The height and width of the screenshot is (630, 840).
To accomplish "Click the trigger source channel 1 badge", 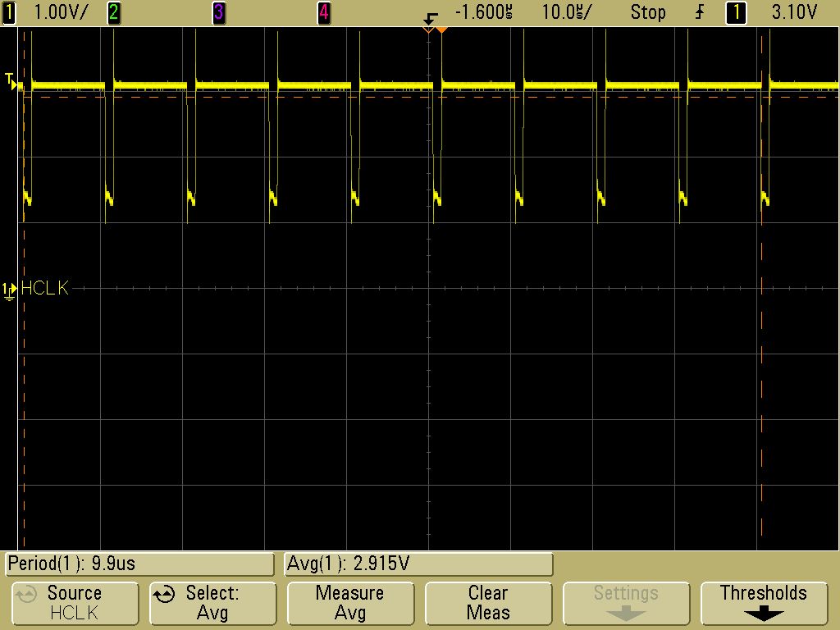I will tap(736, 12).
